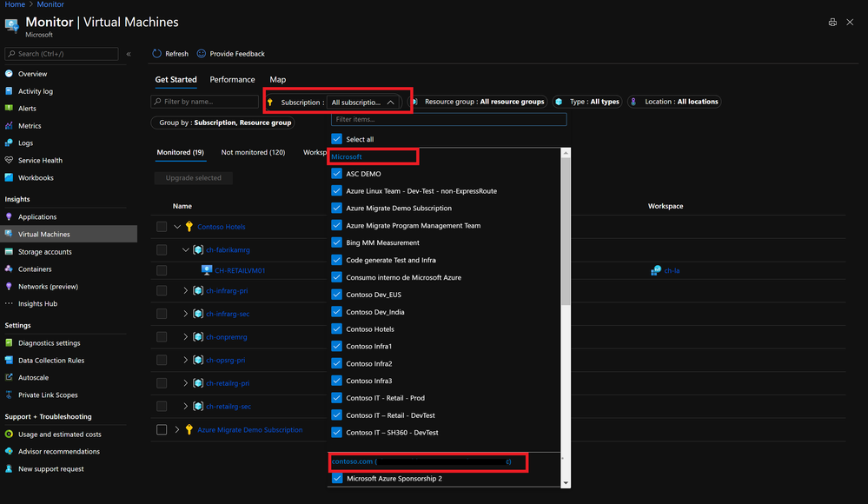
Task: Uncheck Contoso Hotels subscription in dropdown
Action: (336, 329)
